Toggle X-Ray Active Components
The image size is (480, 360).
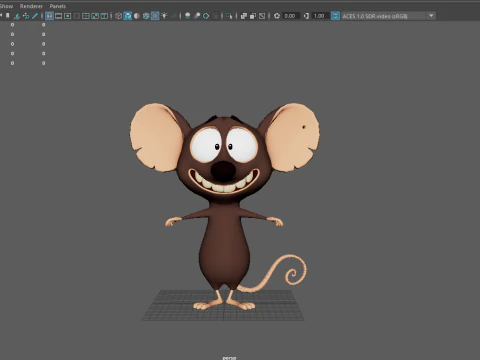(x=253, y=16)
